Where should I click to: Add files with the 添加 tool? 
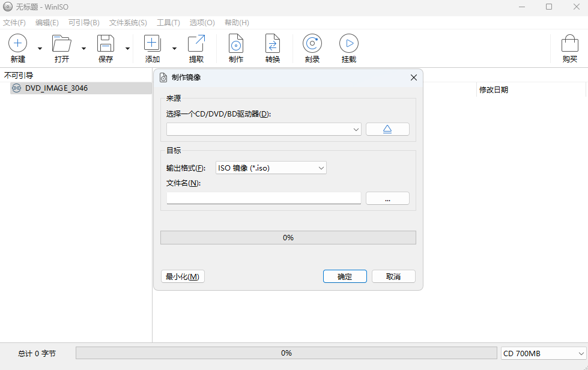click(x=152, y=47)
